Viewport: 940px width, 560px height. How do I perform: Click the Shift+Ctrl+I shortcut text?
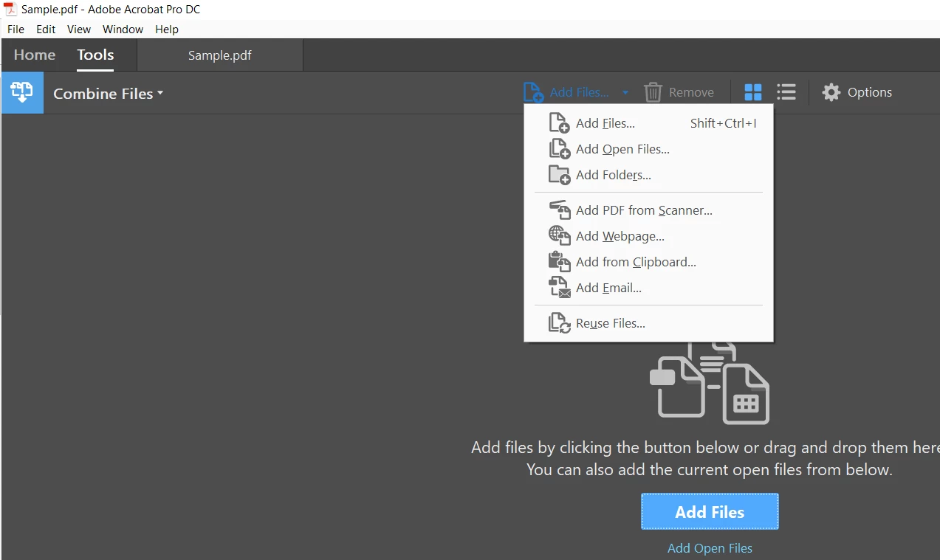[x=724, y=123]
